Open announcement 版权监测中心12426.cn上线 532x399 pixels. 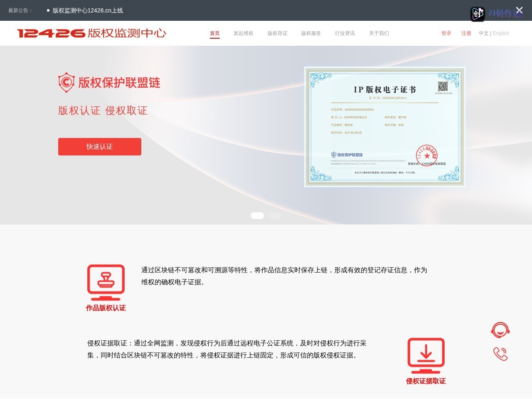(88, 10)
